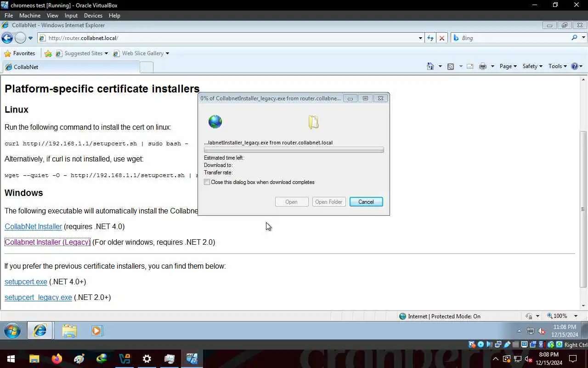Viewport: 588px width, 368px height.
Task: Click the guest clock showing 11:08 PM
Action: (x=565, y=331)
